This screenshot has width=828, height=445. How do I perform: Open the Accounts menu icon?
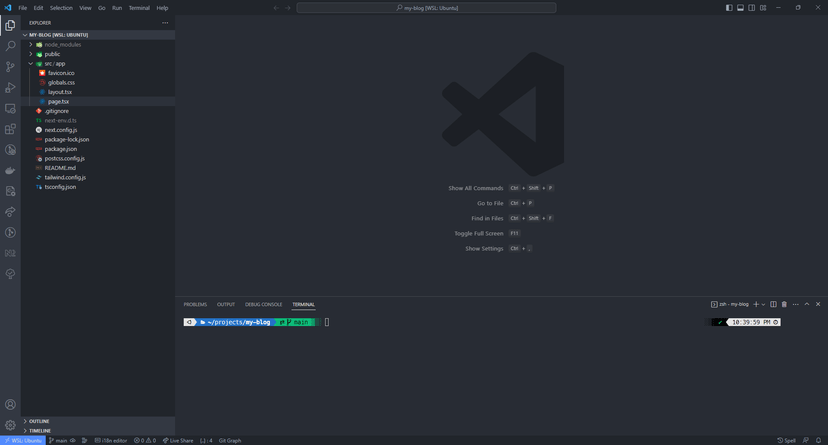tap(10, 404)
